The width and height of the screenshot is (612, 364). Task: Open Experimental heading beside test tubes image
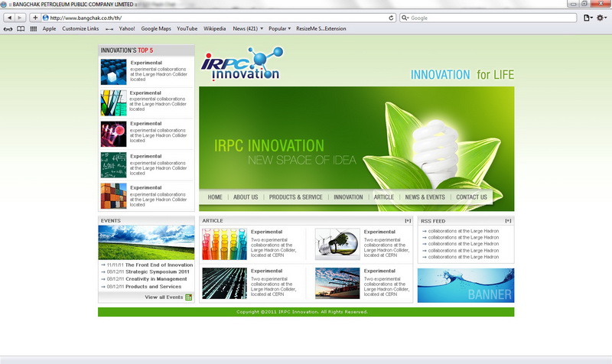click(x=266, y=232)
